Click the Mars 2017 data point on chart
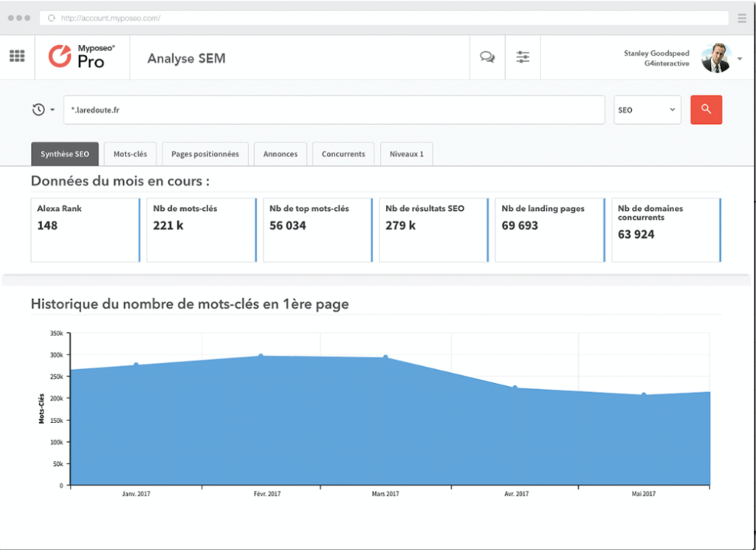The image size is (756, 550). coord(385,357)
